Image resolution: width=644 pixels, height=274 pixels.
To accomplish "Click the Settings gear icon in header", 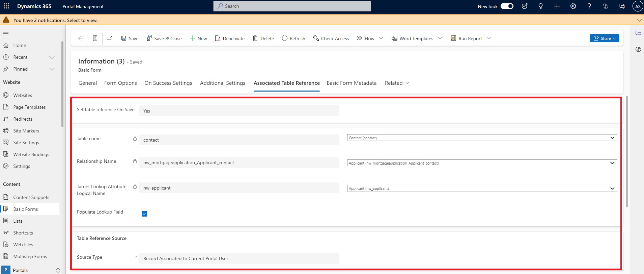I will pyautogui.click(x=573, y=6).
